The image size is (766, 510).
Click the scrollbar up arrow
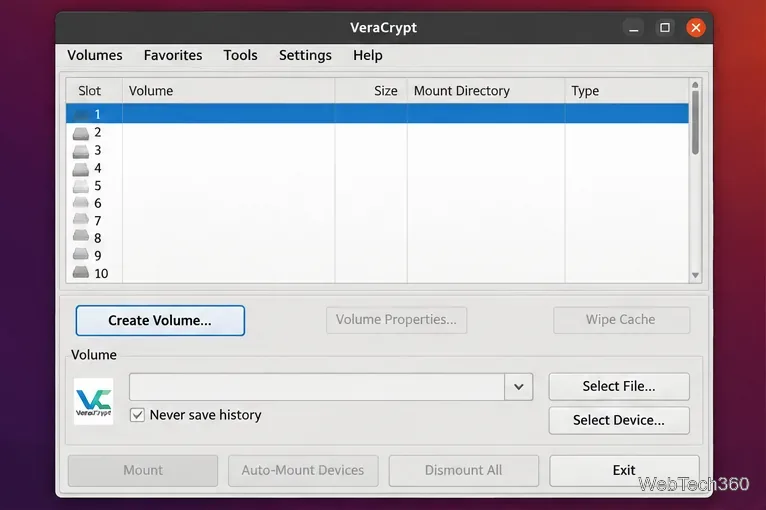pyautogui.click(x=695, y=85)
